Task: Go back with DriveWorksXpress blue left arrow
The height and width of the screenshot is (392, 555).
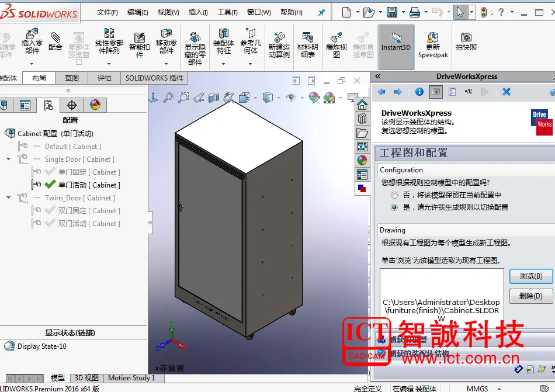Action: (381, 92)
